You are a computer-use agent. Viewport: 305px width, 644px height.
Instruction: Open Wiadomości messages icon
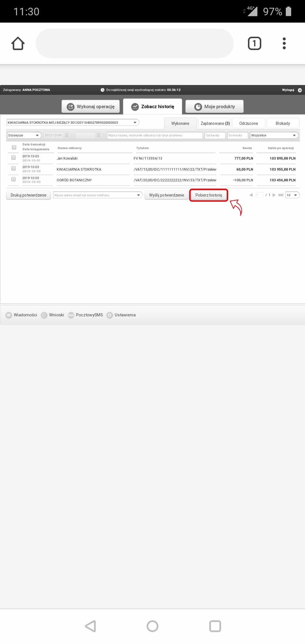9,315
